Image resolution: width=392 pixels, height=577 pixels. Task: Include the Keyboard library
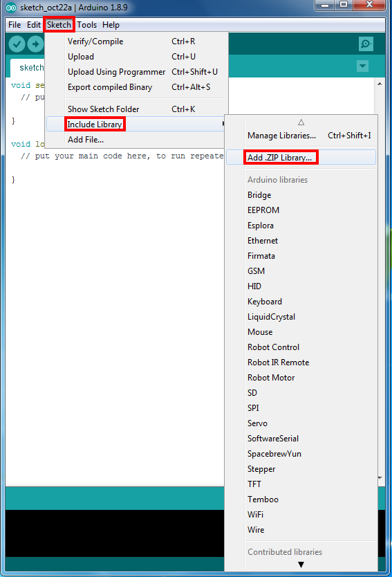(x=301, y=302)
